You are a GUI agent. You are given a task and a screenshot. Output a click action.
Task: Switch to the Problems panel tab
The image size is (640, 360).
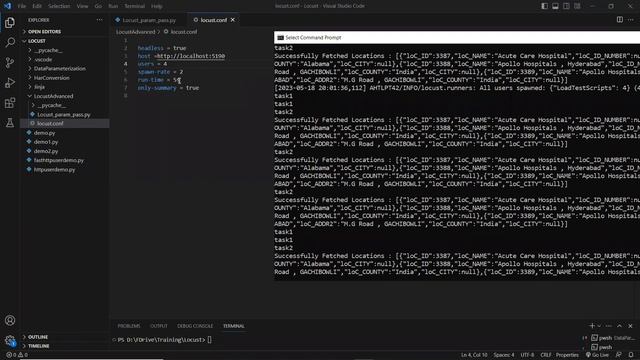point(129,326)
